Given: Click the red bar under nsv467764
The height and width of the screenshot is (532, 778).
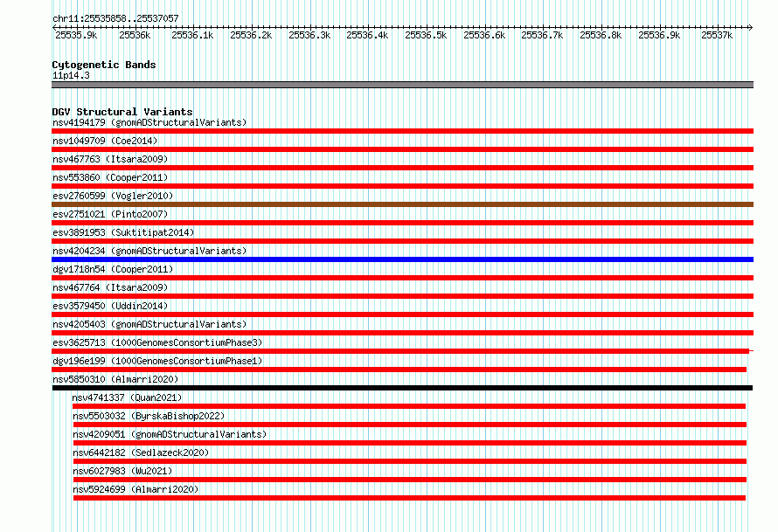Looking at the screenshot, I should pyautogui.click(x=402, y=296).
